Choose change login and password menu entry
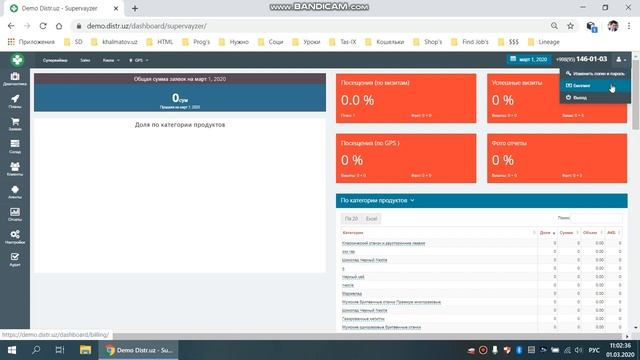The image size is (640, 360). [595, 74]
